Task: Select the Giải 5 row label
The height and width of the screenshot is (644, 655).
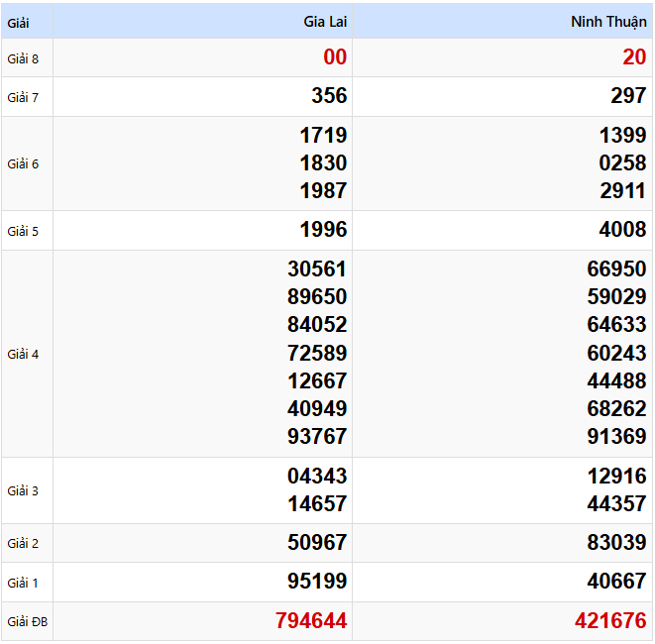Action: [x=23, y=231]
